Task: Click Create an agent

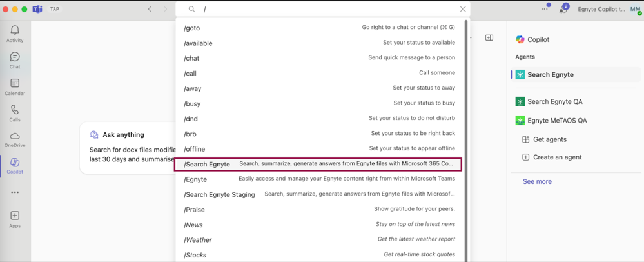Action: (x=552, y=157)
